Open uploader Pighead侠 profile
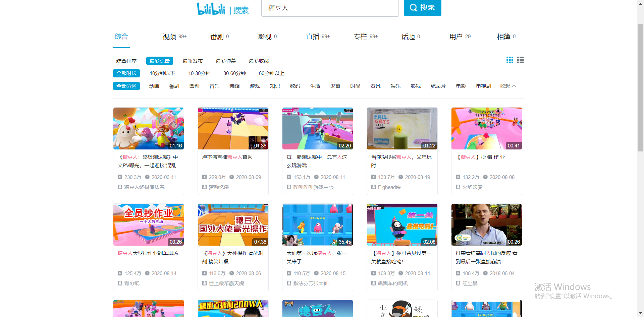Screen dimensions: 644x317 click(389, 187)
